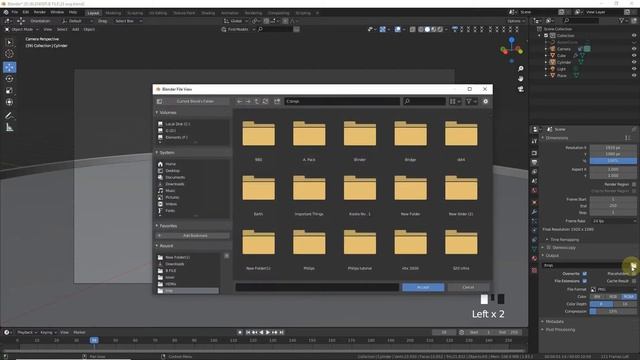This screenshot has height=360, width=640.
Task: Open the Documents system folder
Action: (175, 177)
